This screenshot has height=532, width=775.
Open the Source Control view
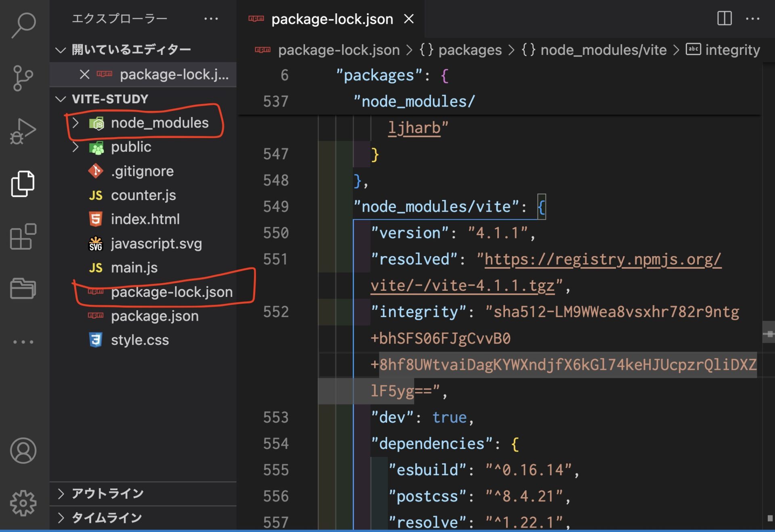click(x=22, y=77)
